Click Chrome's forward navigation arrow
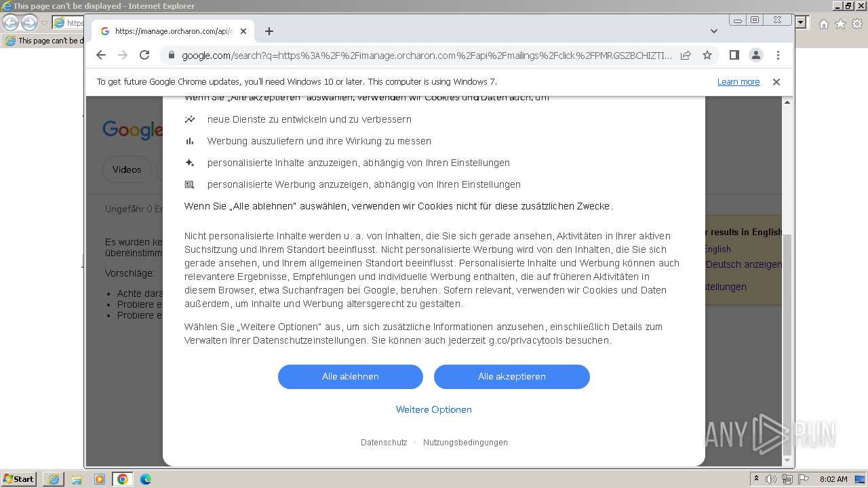This screenshot has height=488, width=868. (123, 55)
